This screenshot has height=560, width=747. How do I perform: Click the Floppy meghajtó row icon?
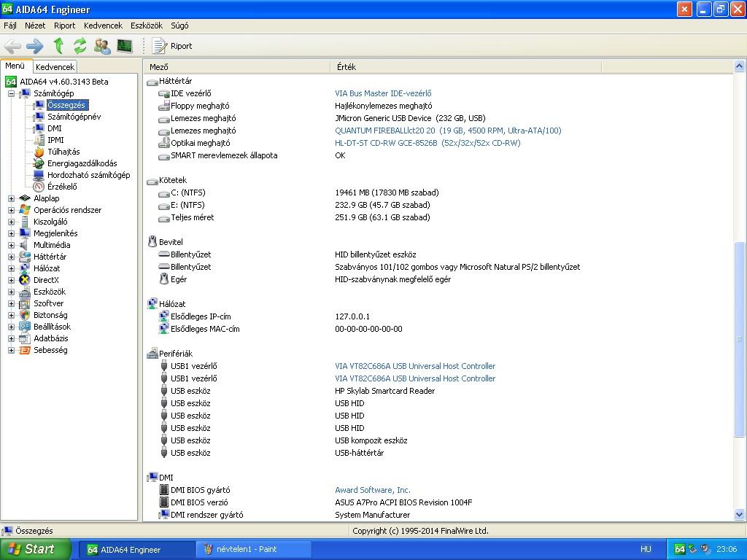tap(164, 106)
